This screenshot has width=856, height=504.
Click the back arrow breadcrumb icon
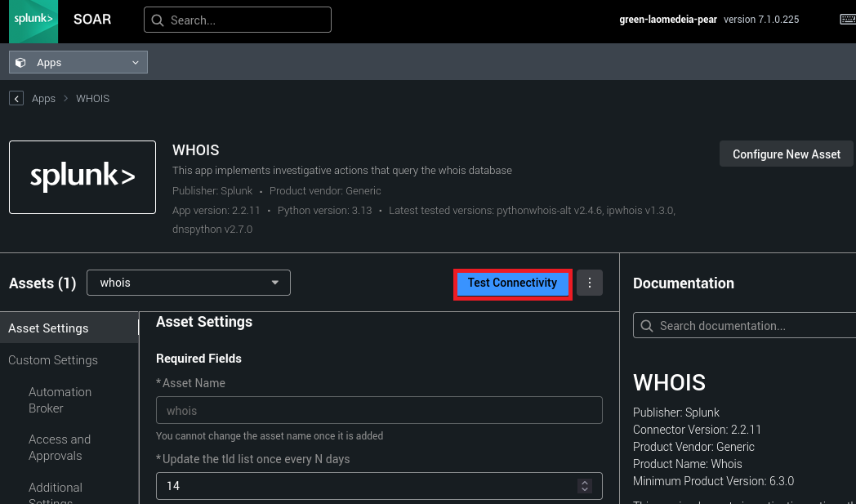pyautogui.click(x=16, y=98)
